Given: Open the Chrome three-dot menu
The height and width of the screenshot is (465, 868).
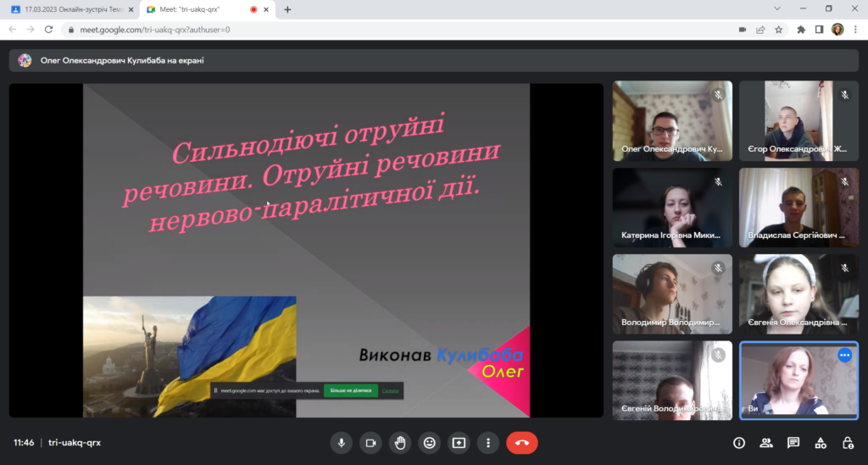Looking at the screenshot, I should [x=855, y=29].
